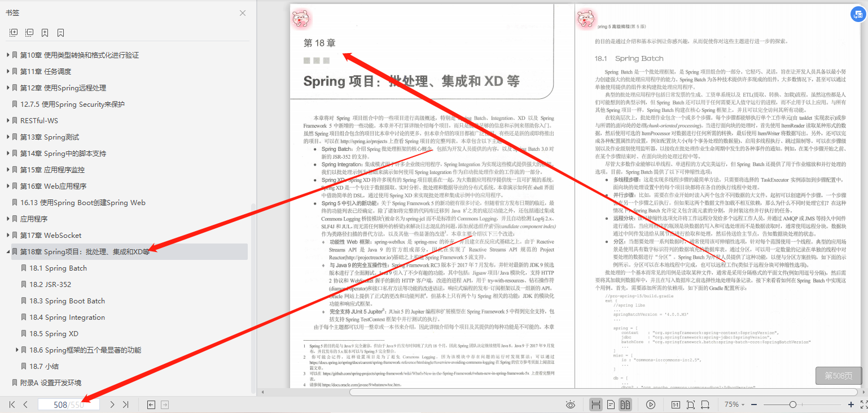Collapse all bookmarks icon
The height and width of the screenshot is (413, 868).
[29, 33]
